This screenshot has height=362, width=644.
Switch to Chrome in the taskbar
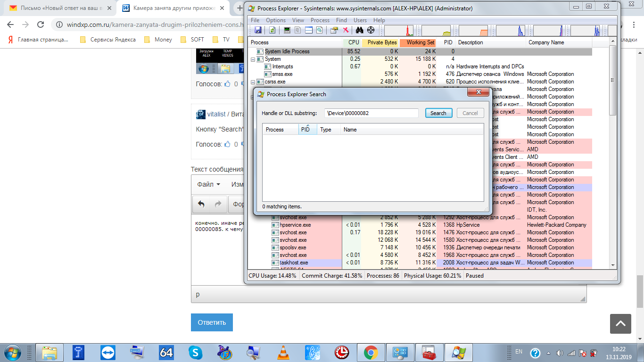coord(371,353)
